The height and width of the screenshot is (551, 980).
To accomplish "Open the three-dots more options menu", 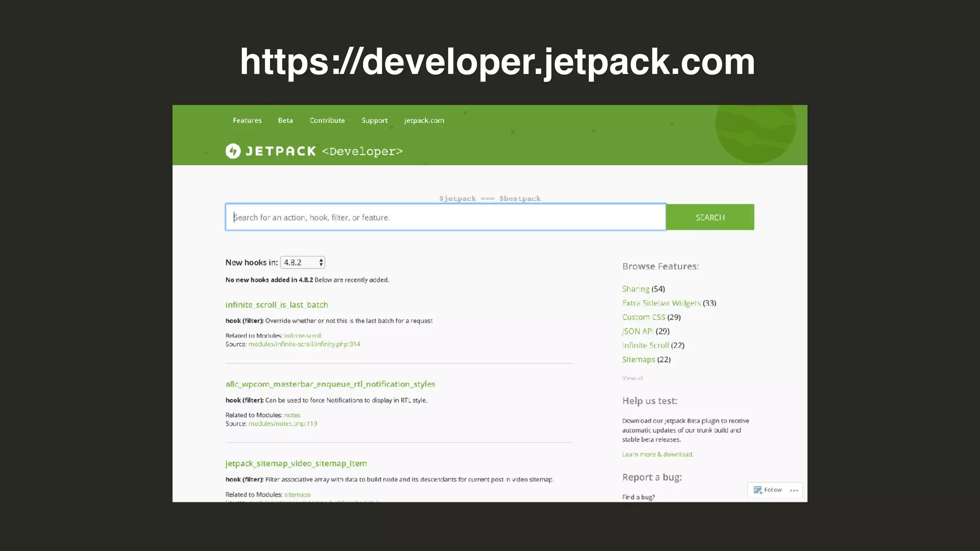I will [794, 490].
